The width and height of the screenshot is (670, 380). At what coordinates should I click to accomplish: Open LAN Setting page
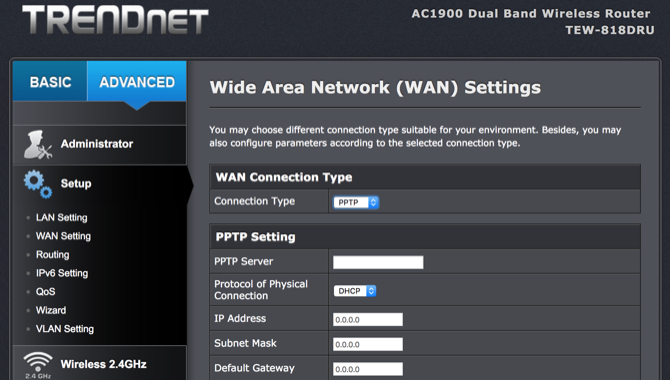point(62,218)
